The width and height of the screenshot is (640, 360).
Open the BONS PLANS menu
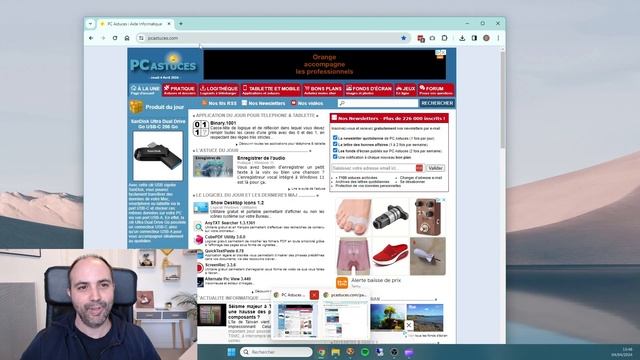click(x=323, y=90)
